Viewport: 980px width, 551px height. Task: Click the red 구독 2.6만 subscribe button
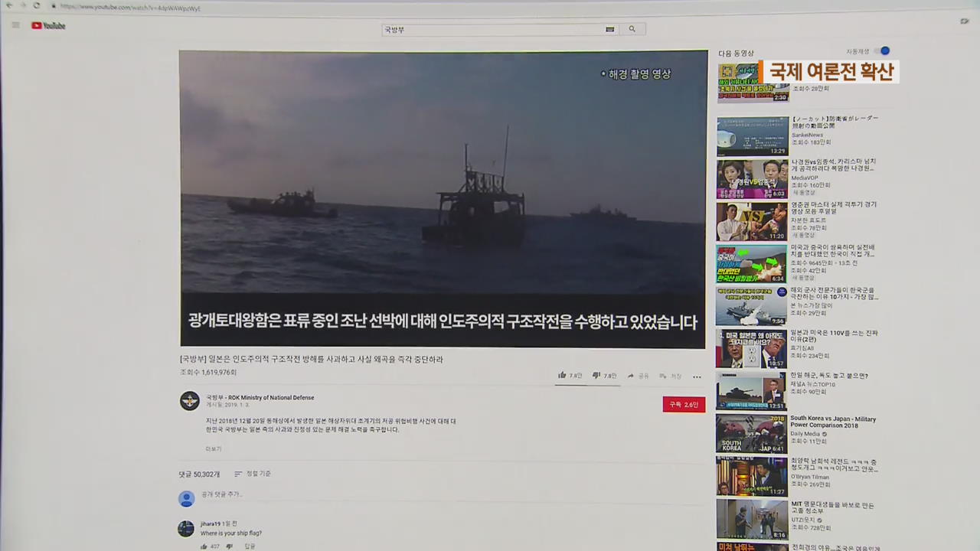click(x=684, y=404)
